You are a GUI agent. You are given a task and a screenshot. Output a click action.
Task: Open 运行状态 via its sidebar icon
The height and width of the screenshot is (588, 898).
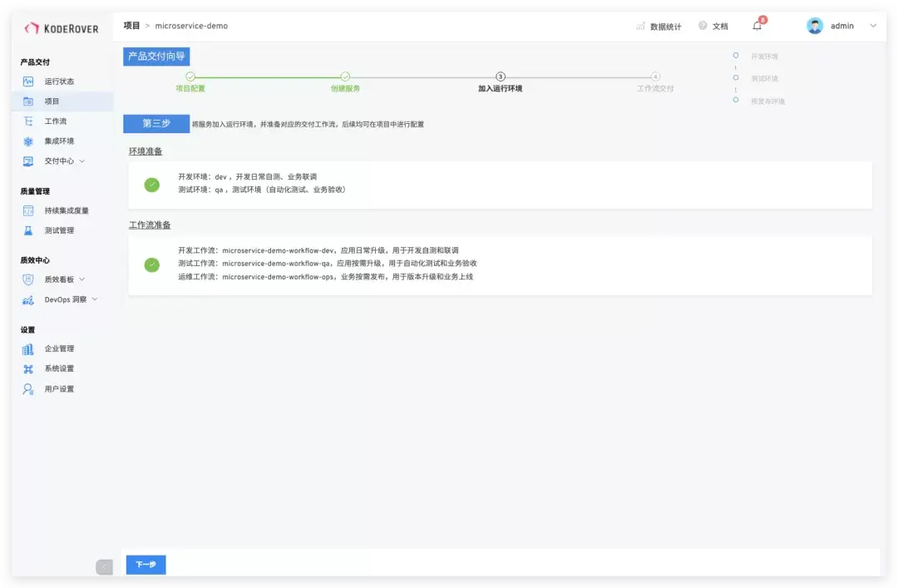coord(27,81)
